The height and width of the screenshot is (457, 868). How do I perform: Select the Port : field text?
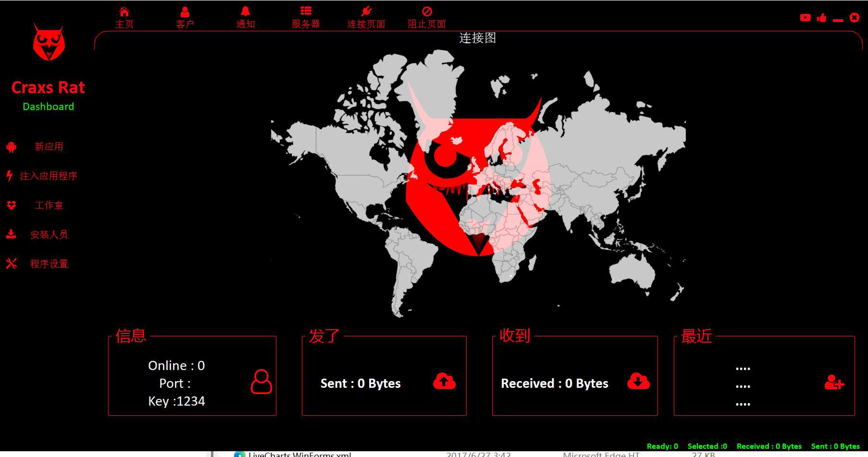click(x=175, y=383)
